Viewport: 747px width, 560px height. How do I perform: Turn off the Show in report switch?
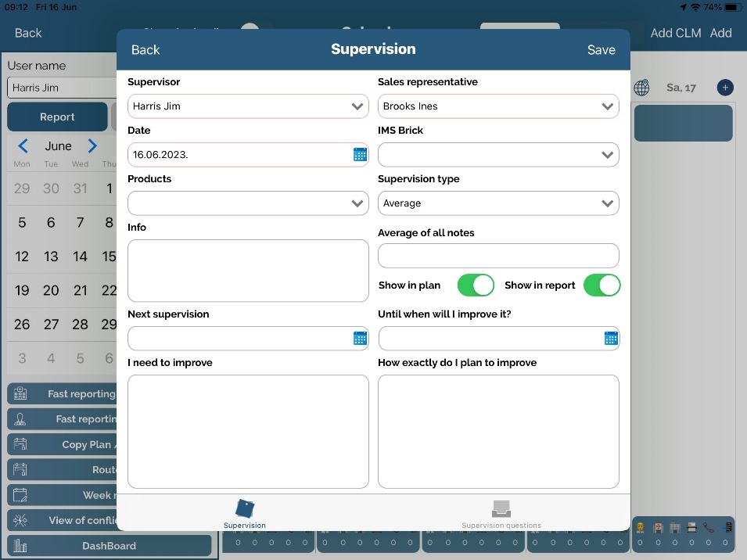pos(602,285)
